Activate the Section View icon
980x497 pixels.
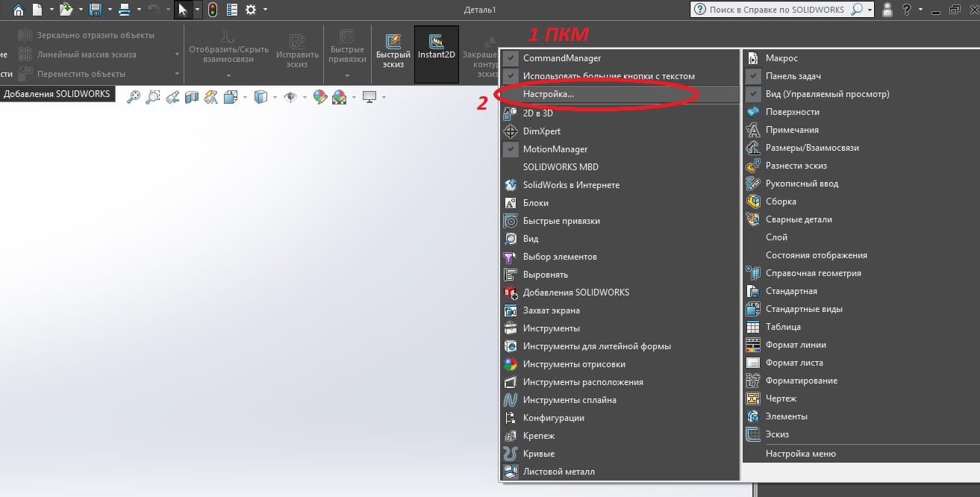point(192,96)
